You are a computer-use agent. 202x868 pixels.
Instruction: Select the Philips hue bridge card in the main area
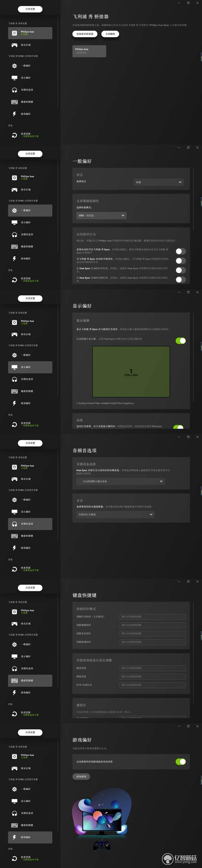pos(89,51)
